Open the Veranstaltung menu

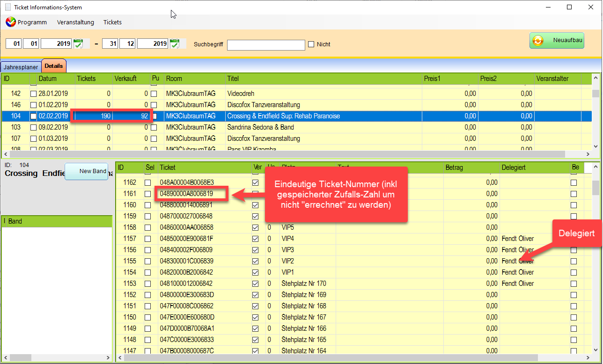click(75, 22)
